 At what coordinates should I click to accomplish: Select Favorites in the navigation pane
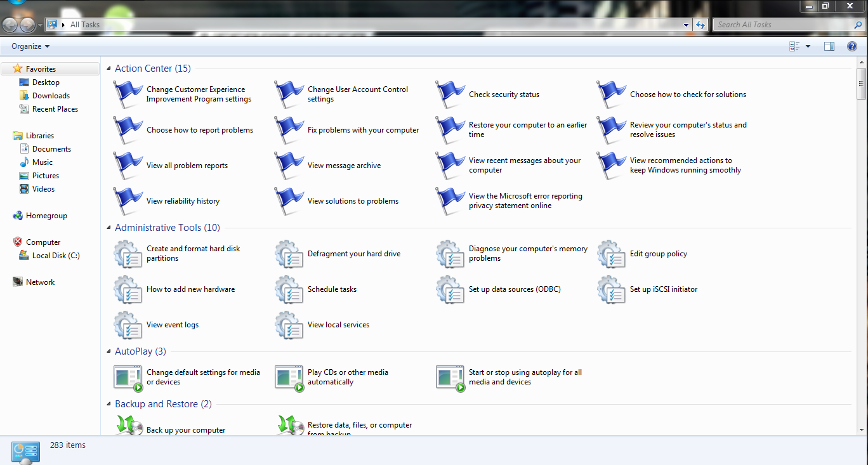tap(41, 69)
